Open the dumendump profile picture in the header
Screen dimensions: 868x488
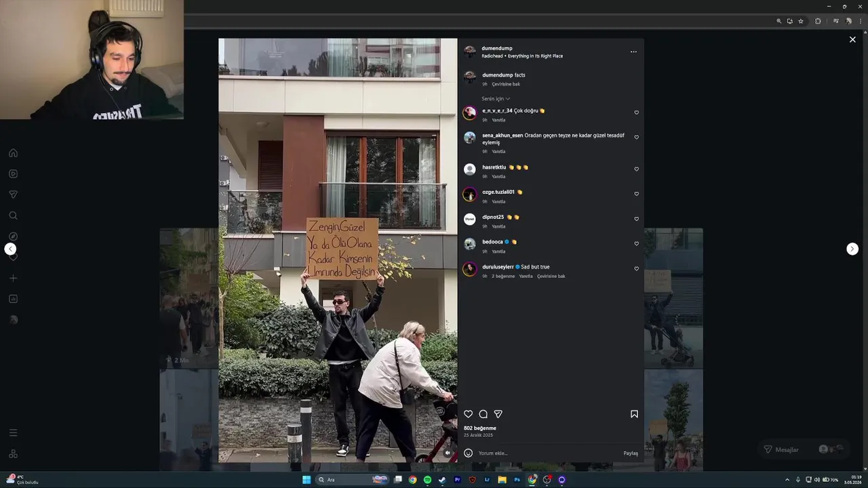[469, 52]
